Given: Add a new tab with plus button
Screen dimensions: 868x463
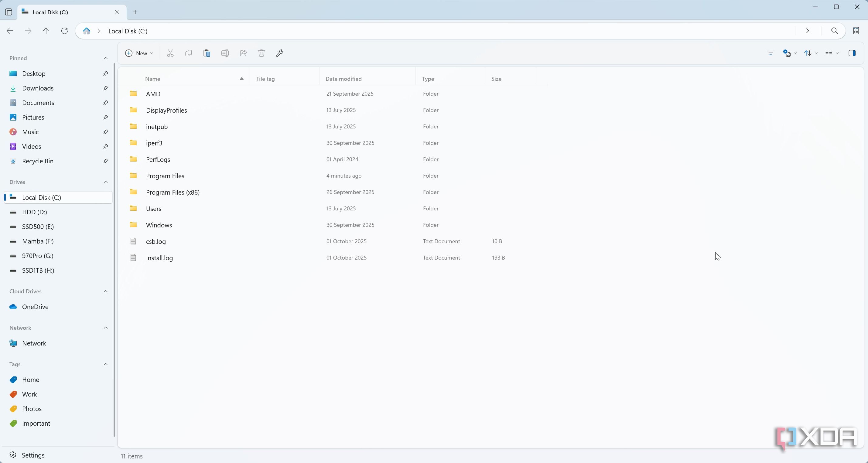Looking at the screenshot, I should [x=135, y=12].
